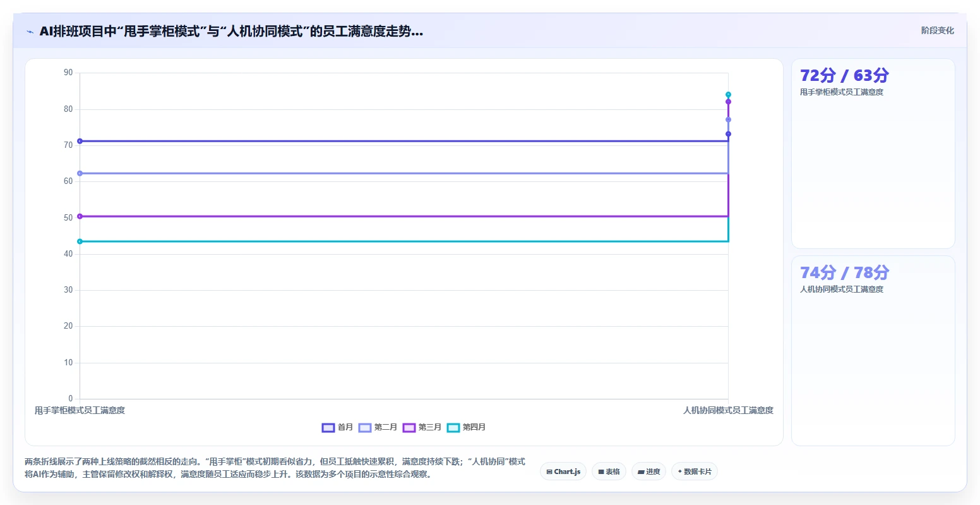Click the topmost 第四月 point on the right side

coord(728,95)
